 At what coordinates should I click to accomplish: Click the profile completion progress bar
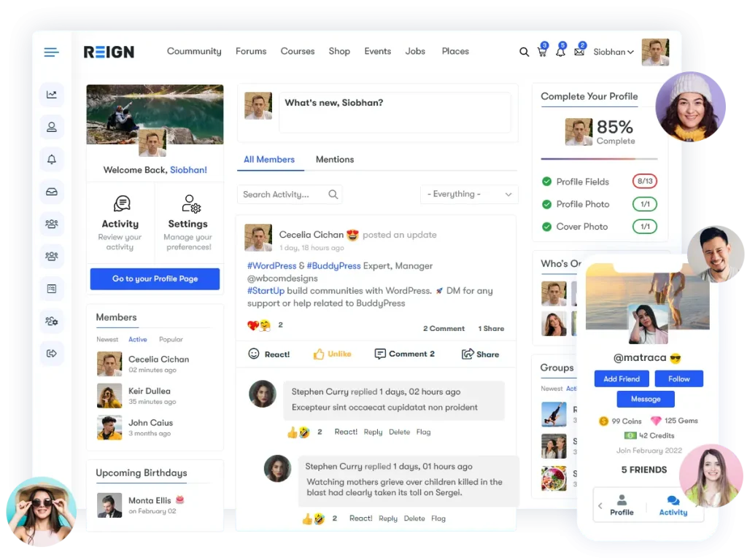point(599,158)
